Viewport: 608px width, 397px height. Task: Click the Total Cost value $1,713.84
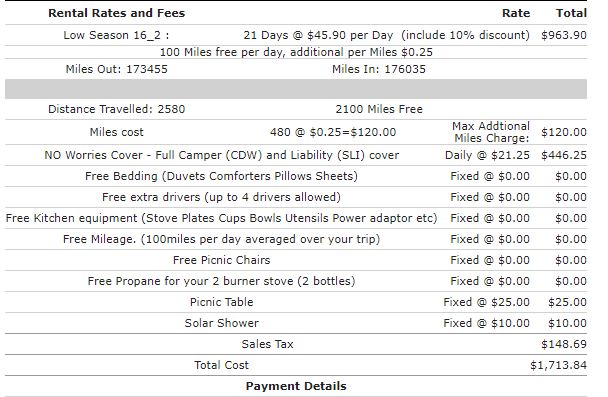click(558, 365)
